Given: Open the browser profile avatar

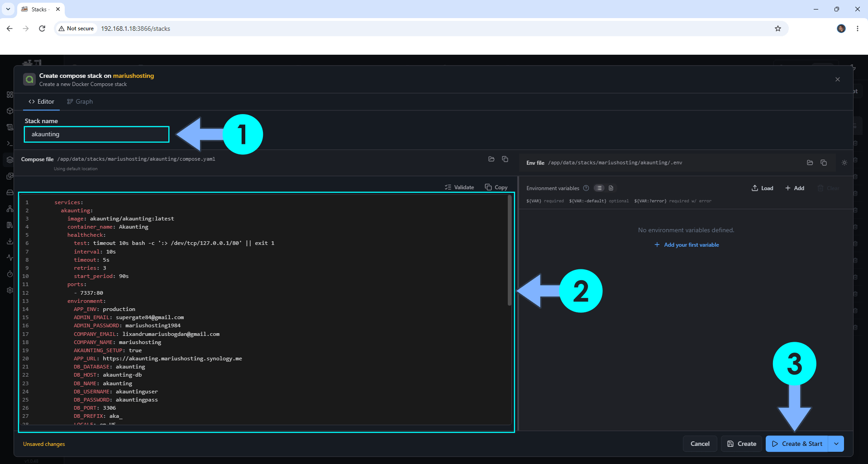Looking at the screenshot, I should pyautogui.click(x=841, y=29).
